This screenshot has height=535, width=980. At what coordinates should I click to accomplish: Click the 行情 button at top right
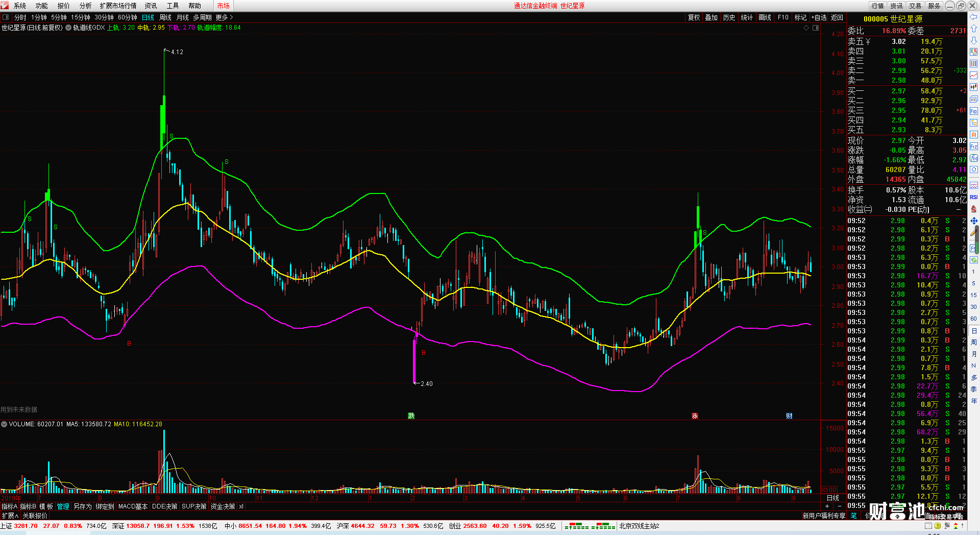click(878, 6)
